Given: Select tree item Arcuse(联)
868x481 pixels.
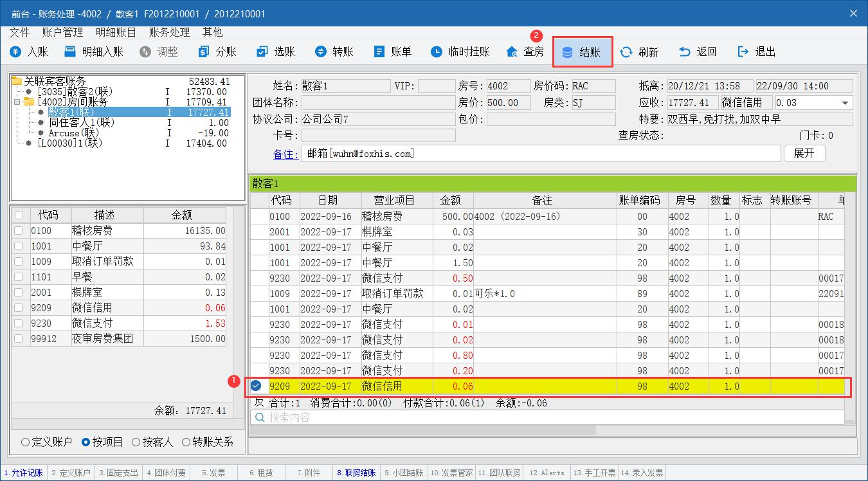Looking at the screenshot, I should pos(74,132).
